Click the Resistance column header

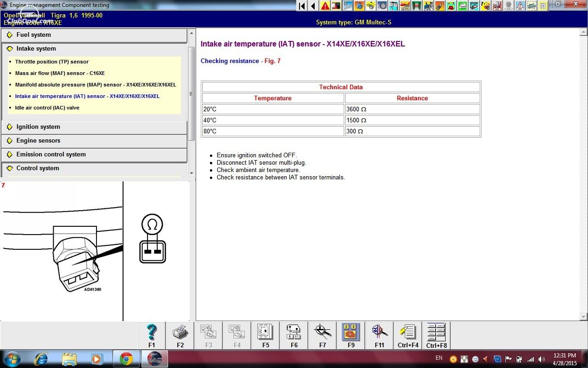[x=413, y=98]
